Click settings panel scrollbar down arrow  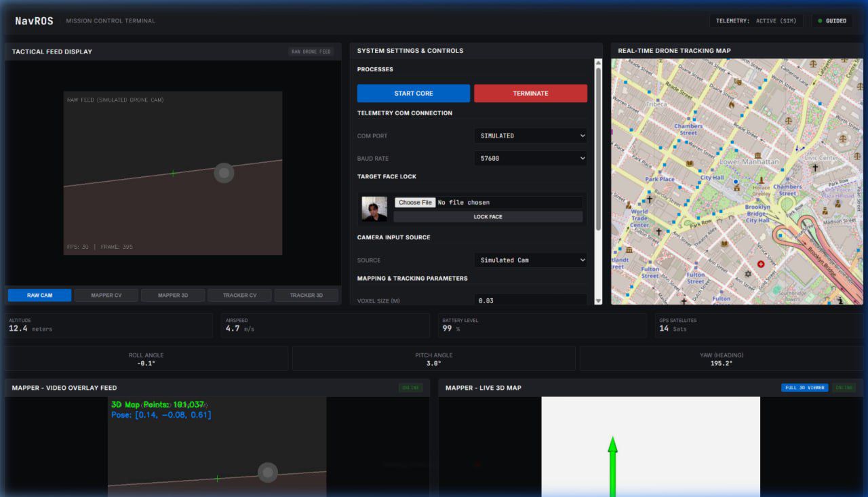[x=598, y=300]
